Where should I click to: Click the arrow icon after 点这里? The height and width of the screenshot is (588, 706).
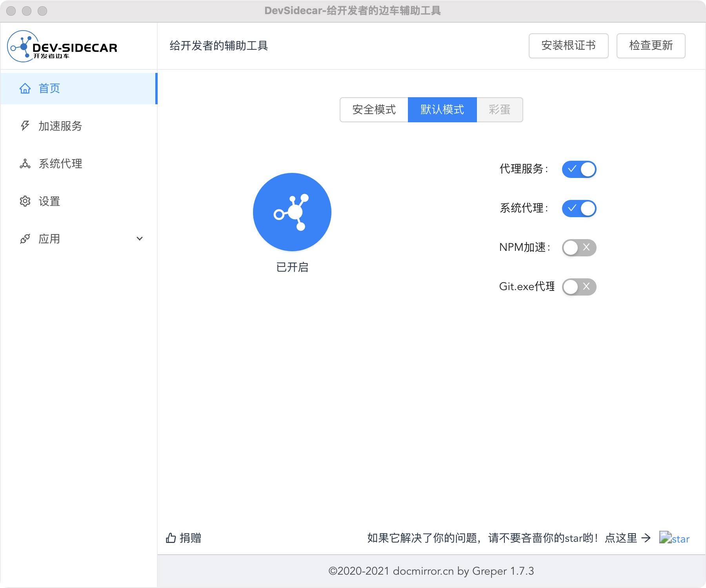point(646,538)
